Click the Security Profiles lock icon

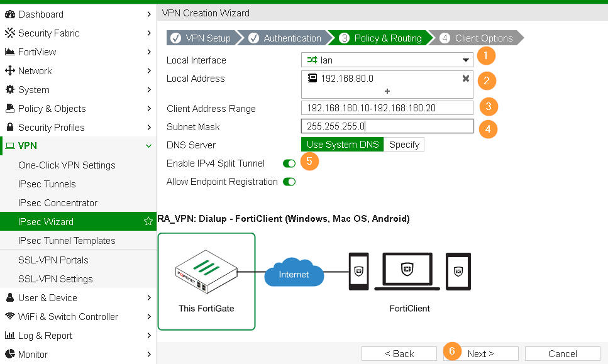tap(10, 127)
